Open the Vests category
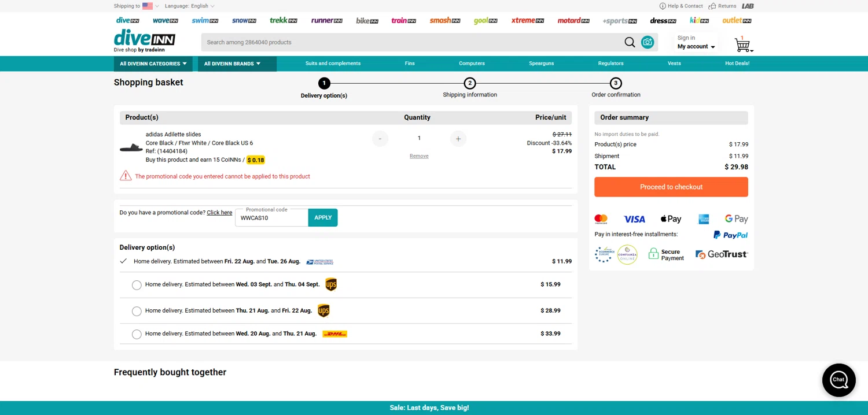The image size is (868, 415). (x=674, y=64)
